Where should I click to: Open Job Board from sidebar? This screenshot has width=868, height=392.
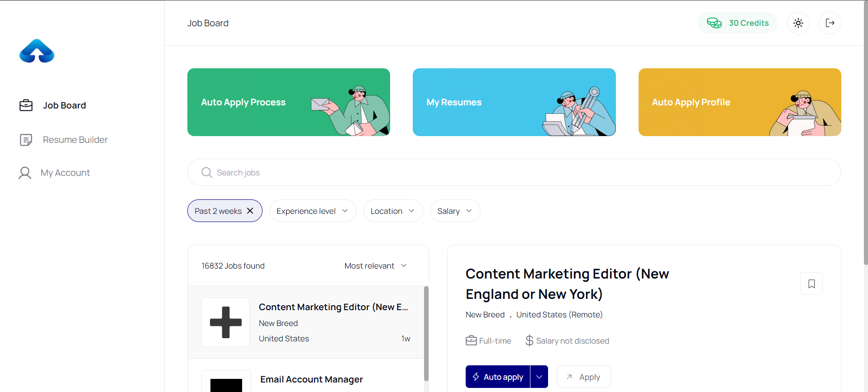(x=64, y=105)
